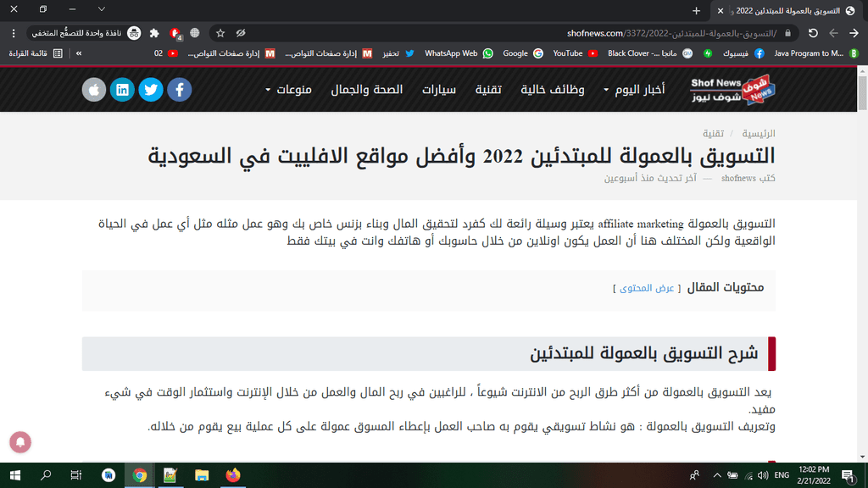Open the تقنية navigation item
This screenshot has width=868, height=488.
pos(488,90)
